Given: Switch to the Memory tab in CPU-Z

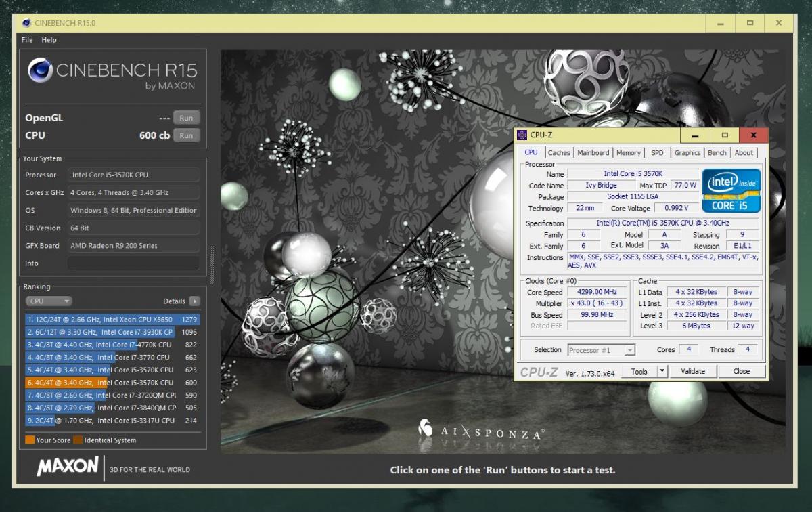Looking at the screenshot, I should [x=629, y=153].
